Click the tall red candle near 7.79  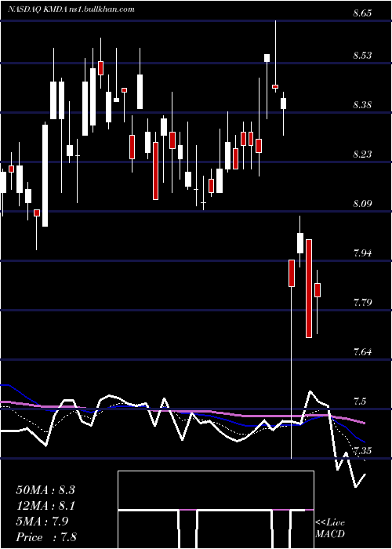point(309,289)
